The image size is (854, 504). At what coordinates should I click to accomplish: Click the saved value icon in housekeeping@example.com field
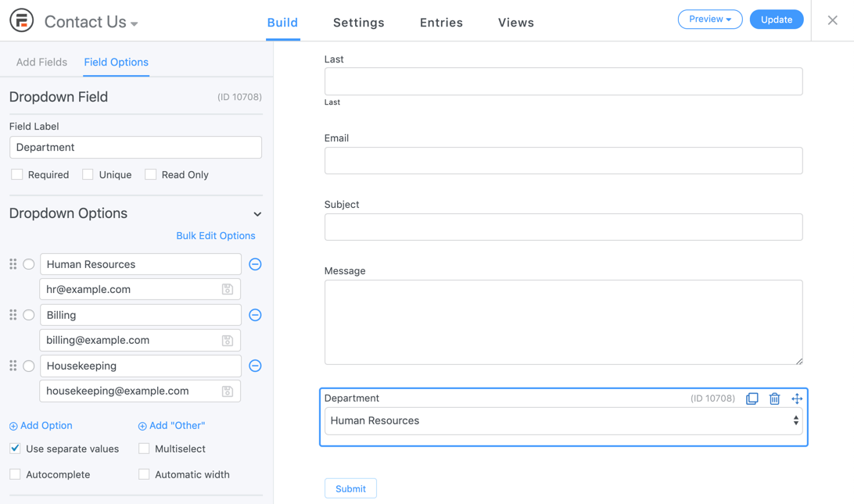(228, 391)
